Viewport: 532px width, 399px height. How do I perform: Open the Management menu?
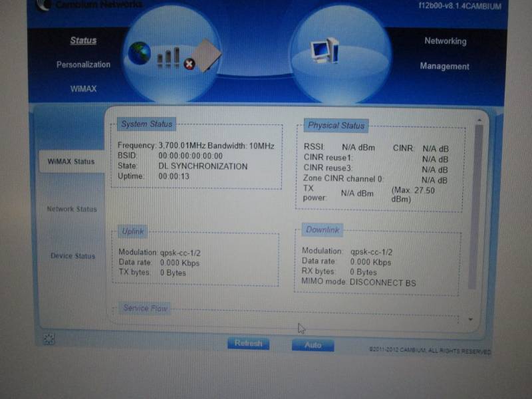point(444,66)
